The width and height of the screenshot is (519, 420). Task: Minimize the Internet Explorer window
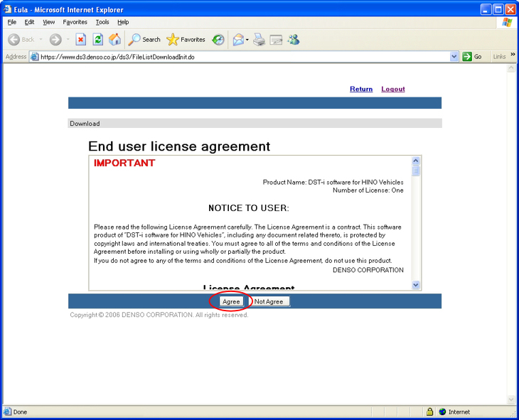tap(486, 9)
